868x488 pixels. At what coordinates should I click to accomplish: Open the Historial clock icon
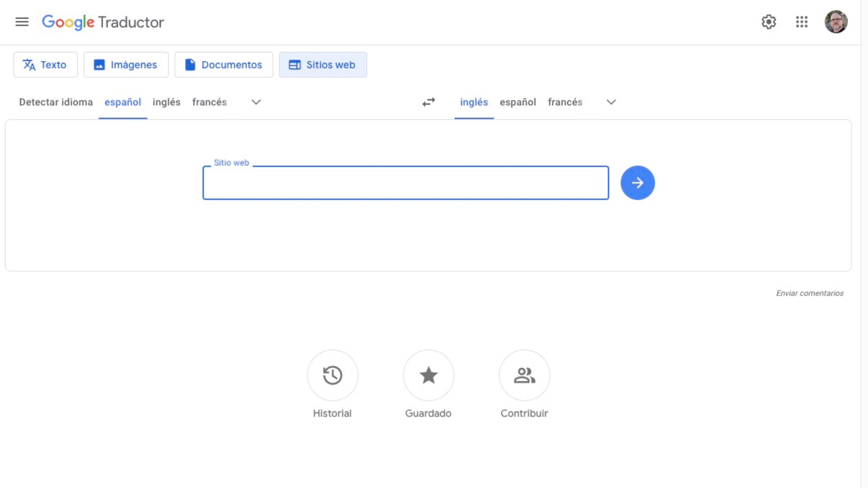pyautogui.click(x=333, y=375)
